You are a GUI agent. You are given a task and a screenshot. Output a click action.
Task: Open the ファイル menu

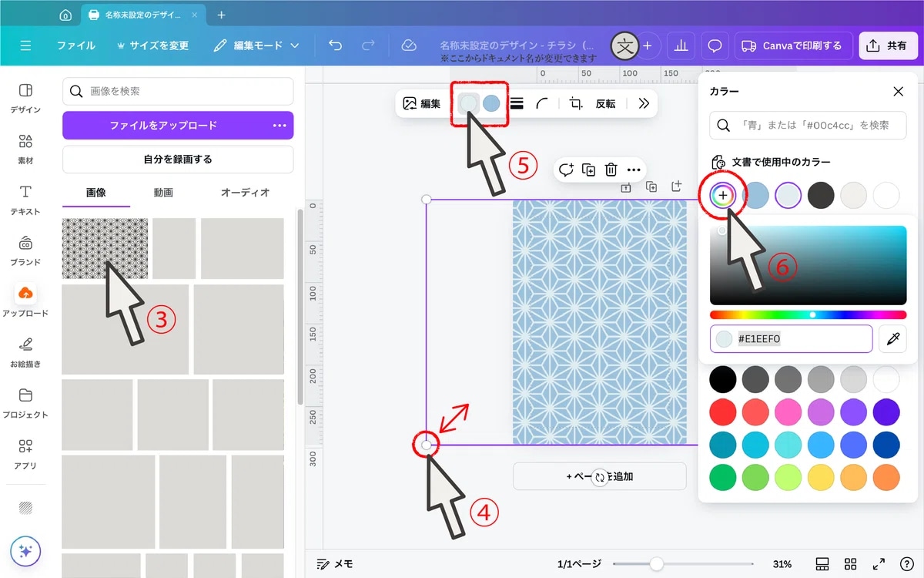click(x=76, y=45)
